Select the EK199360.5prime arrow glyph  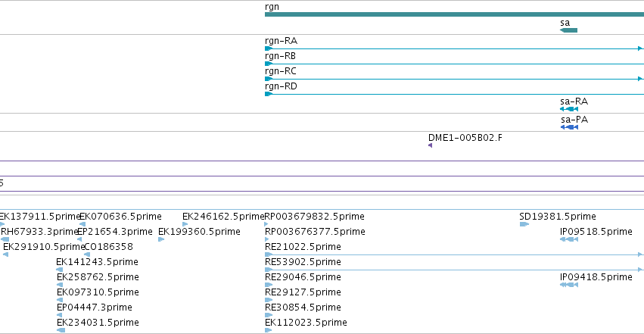click(161, 239)
